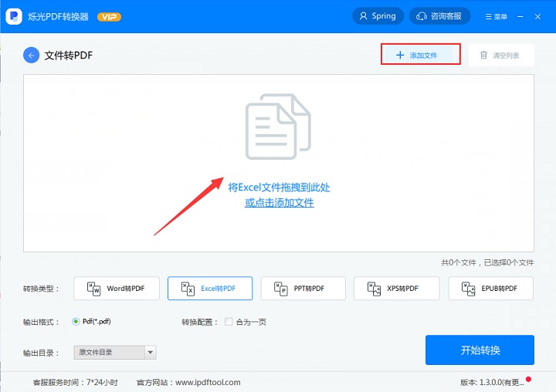
Task: Select the XPS转PDF conversion type
Action: click(x=396, y=289)
